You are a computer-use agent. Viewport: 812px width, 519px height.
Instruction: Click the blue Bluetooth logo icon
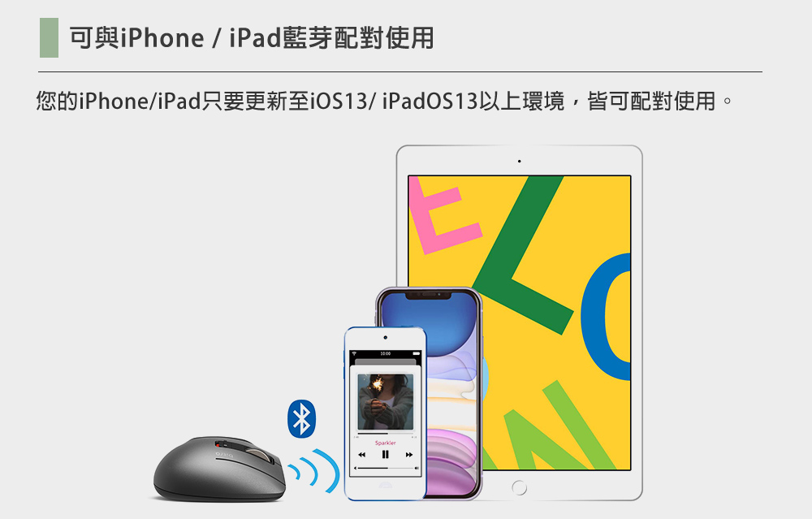302,419
